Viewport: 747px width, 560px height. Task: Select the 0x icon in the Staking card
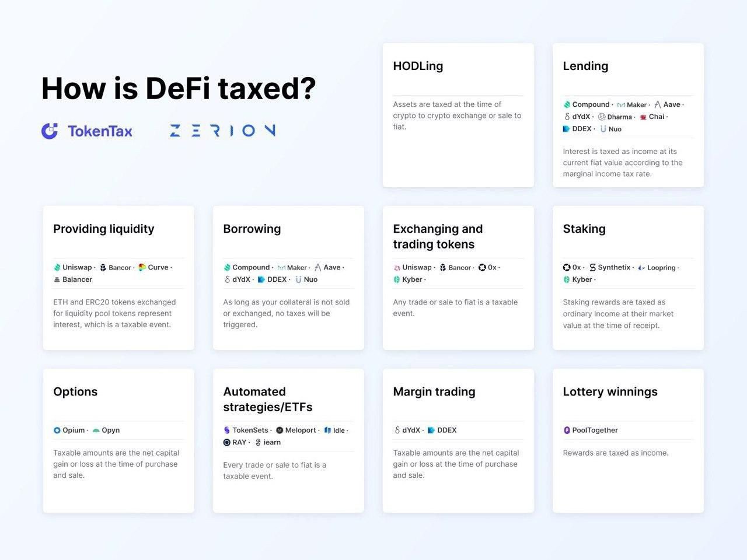pyautogui.click(x=567, y=267)
